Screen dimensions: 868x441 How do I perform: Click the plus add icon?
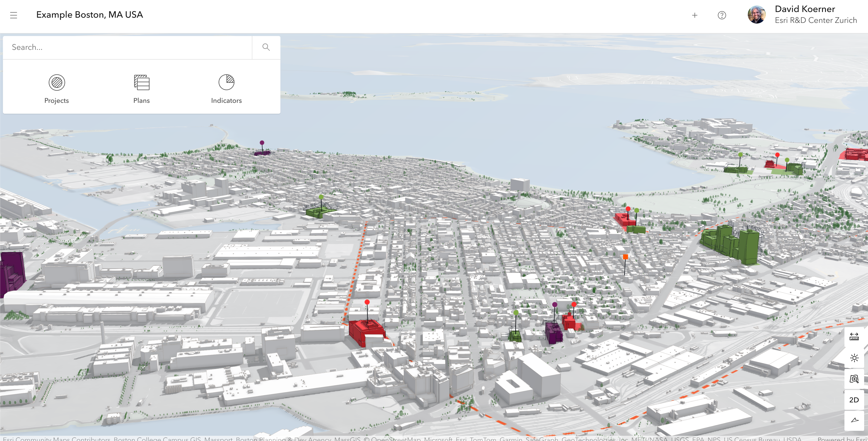point(694,15)
